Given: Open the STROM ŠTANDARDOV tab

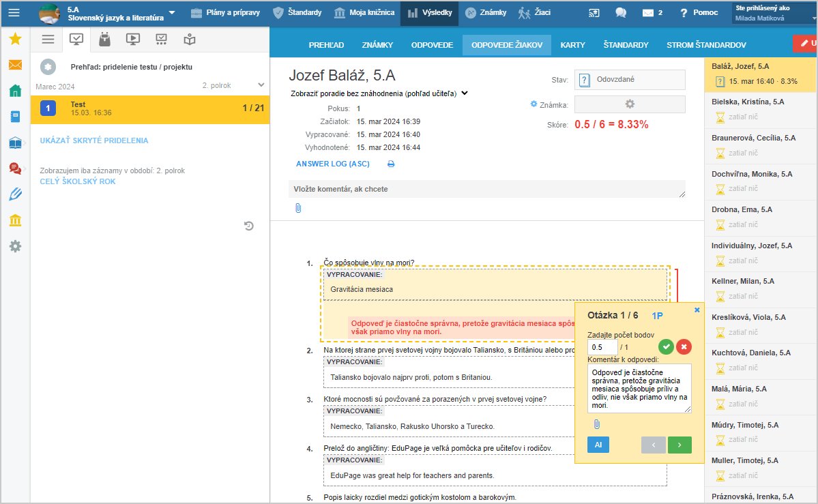Looking at the screenshot, I should point(705,45).
